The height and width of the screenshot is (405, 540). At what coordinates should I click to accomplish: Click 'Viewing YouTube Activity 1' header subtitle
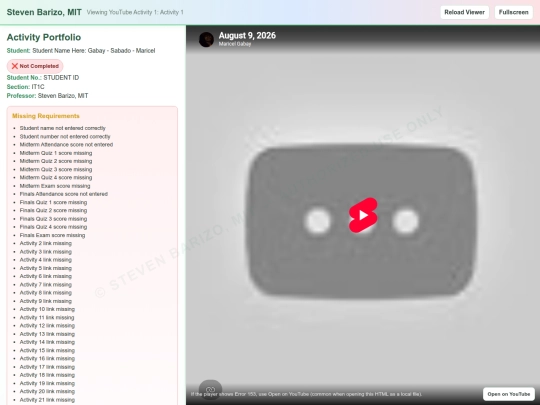(135, 12)
